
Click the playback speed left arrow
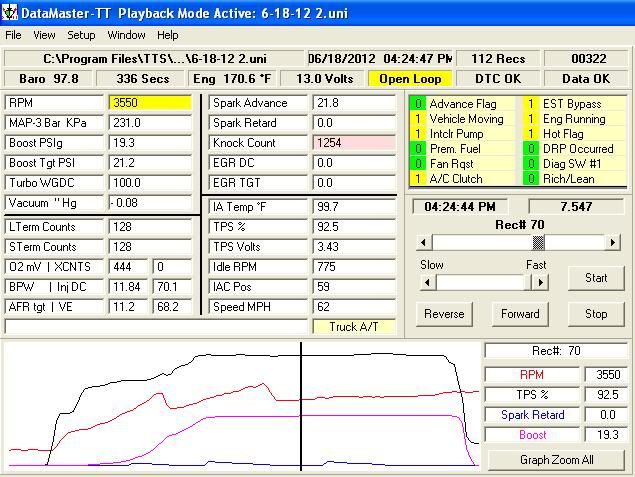pyautogui.click(x=427, y=282)
